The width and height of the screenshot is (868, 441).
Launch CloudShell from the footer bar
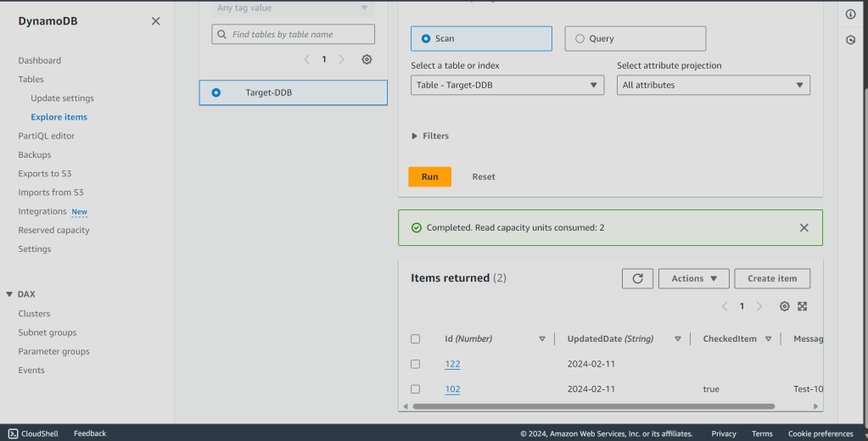(x=34, y=433)
